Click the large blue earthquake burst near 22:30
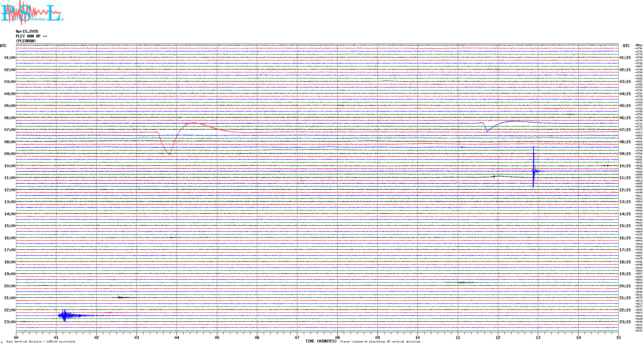The height and width of the screenshot is (346, 644). tap(65, 316)
